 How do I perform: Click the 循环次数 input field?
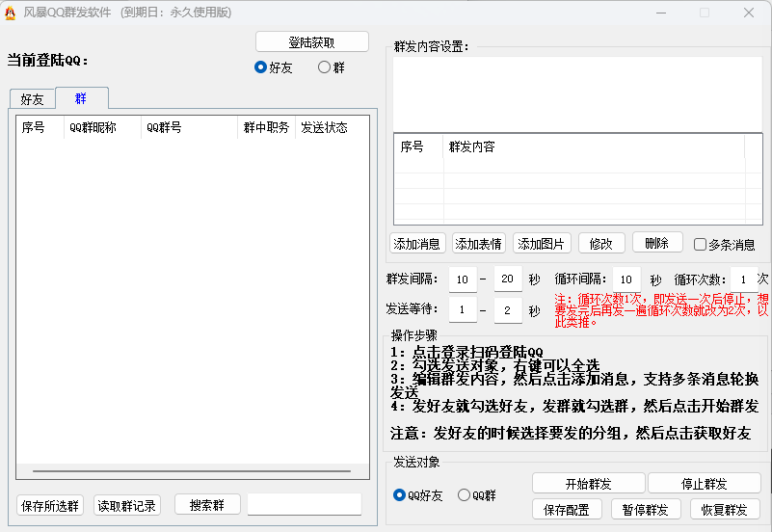pos(742,279)
